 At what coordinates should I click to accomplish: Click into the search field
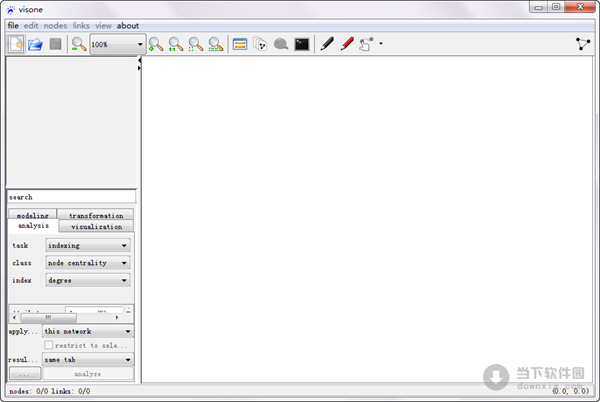click(72, 197)
